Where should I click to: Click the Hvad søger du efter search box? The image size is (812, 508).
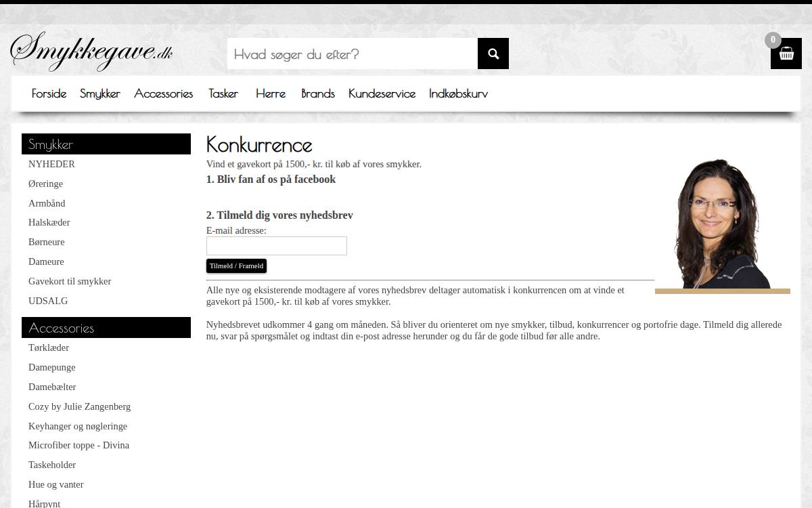click(x=353, y=54)
